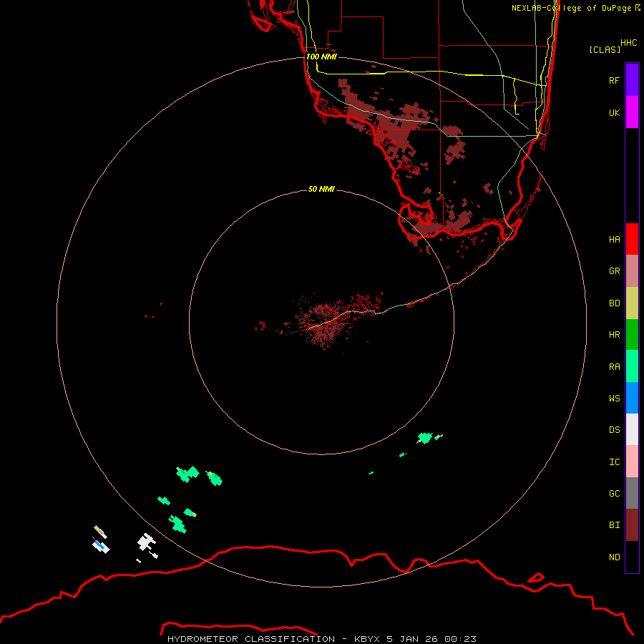644x644 pixels.
Task: Click the 100 NMI range ring label
Action: pyautogui.click(x=321, y=57)
